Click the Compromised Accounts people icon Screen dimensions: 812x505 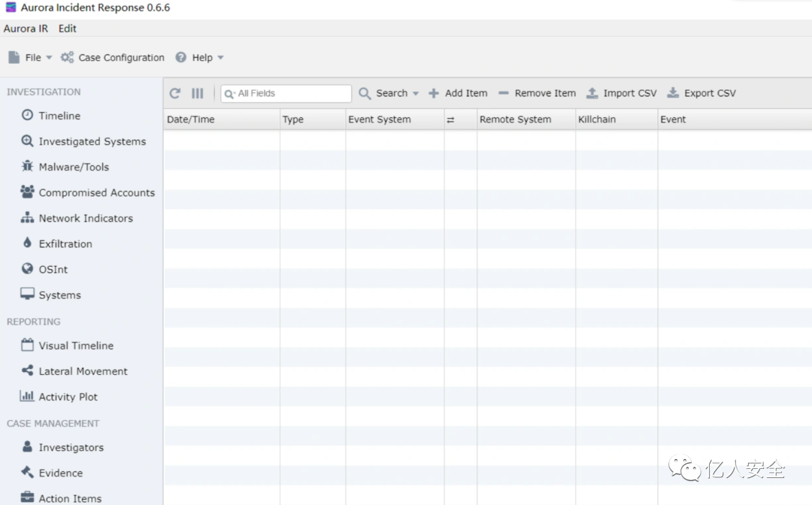click(x=28, y=192)
